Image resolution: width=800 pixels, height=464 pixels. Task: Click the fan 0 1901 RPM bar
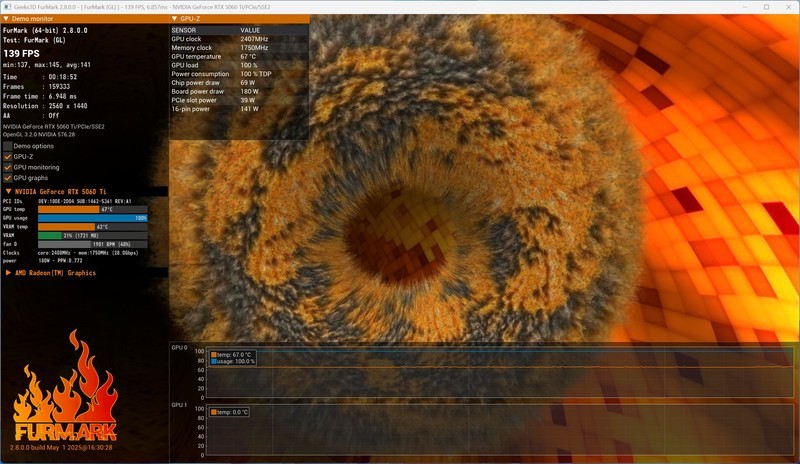[92, 244]
